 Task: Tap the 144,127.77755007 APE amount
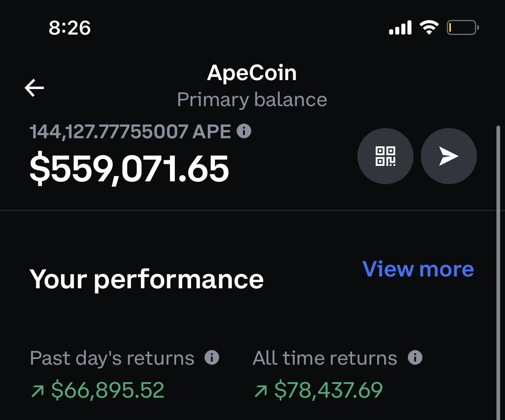(131, 131)
